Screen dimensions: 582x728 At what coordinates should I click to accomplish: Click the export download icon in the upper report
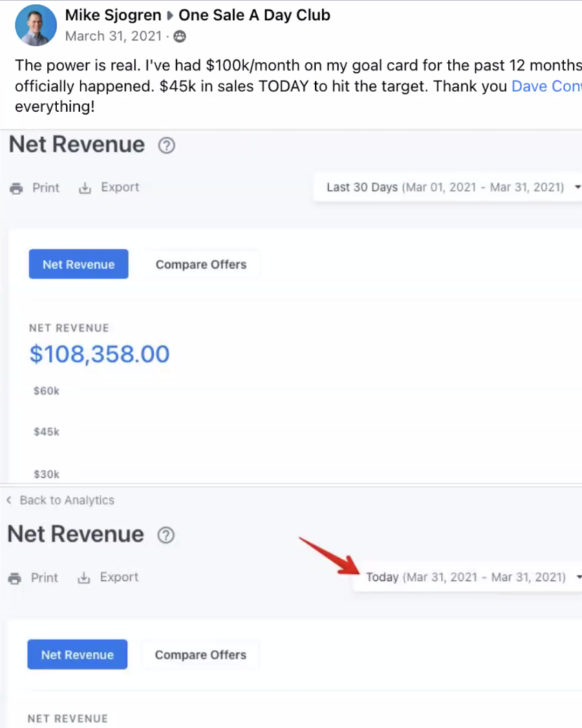coord(85,188)
